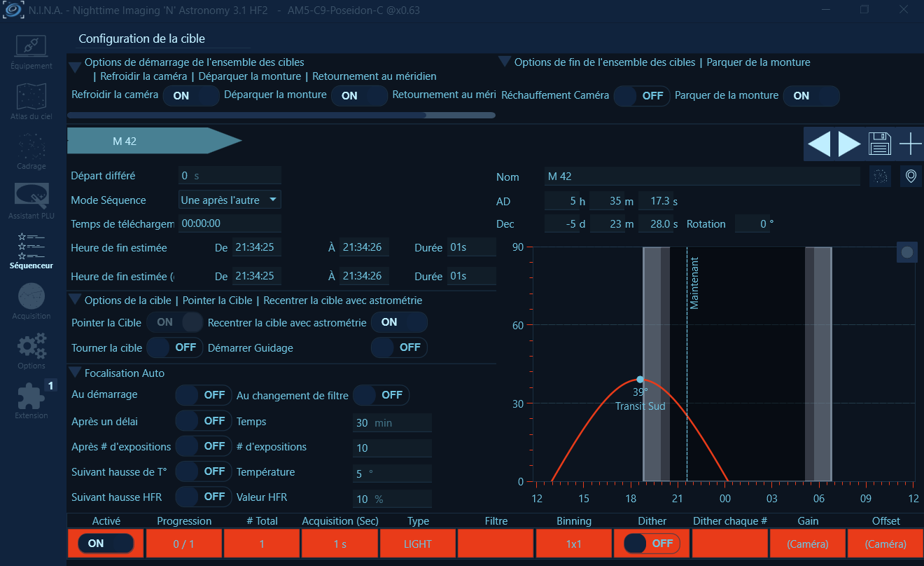Turn on the Démarrer Guidage switch
The height and width of the screenshot is (566, 924).
pos(399,347)
